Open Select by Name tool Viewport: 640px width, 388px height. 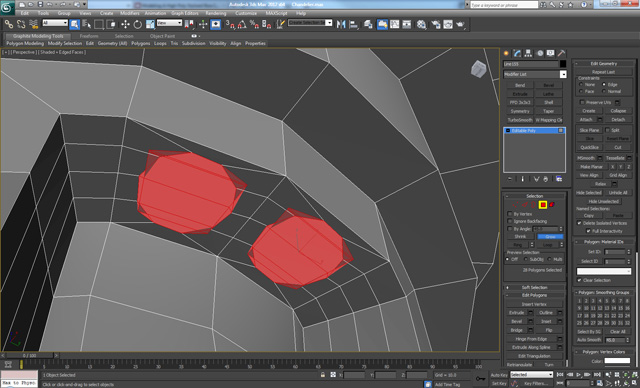[x=87, y=24]
